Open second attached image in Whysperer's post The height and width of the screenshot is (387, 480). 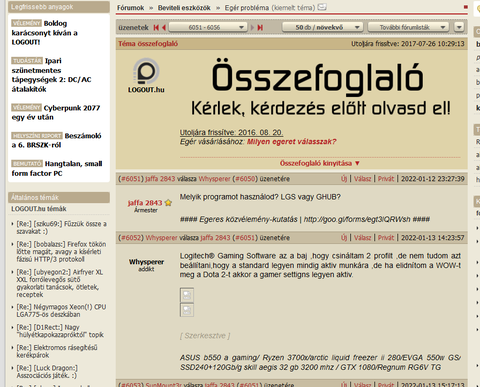[187, 310]
